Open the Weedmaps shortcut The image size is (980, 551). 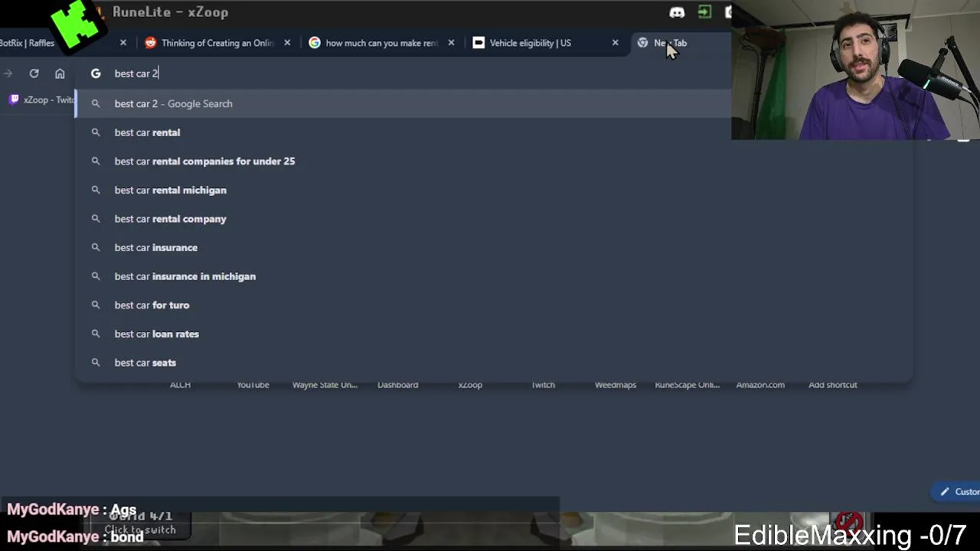coord(616,385)
